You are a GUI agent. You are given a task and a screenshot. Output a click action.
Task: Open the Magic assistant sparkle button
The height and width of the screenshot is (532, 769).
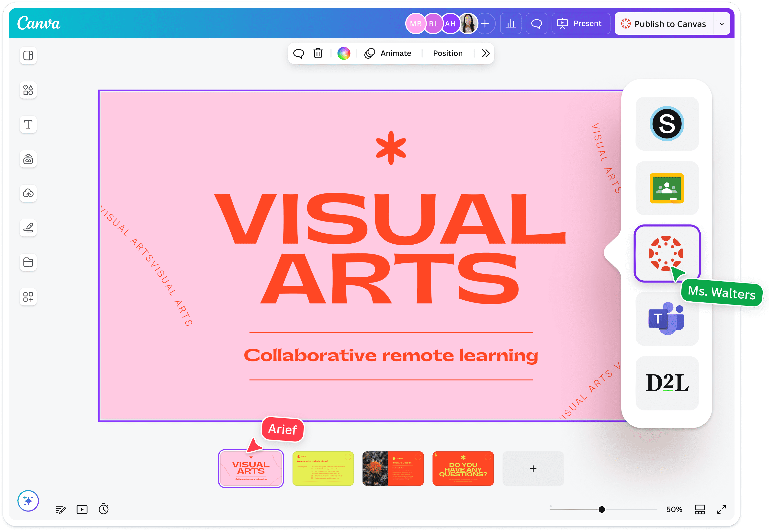point(28,501)
